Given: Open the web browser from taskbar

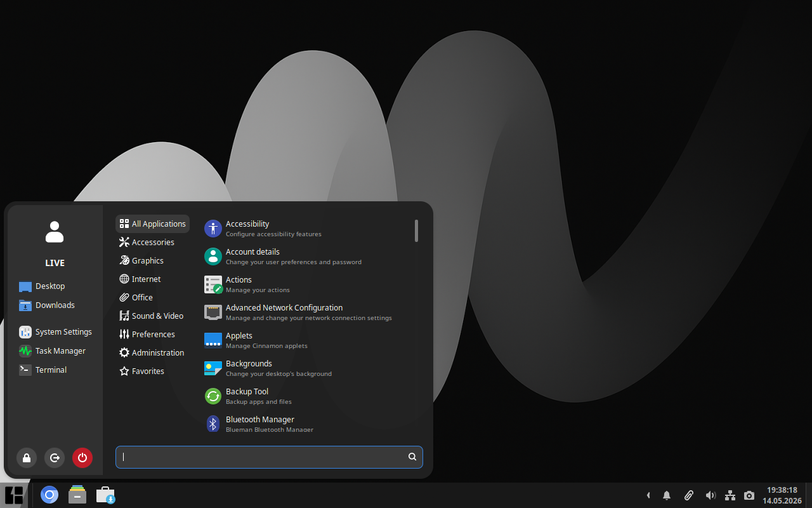Looking at the screenshot, I should (x=49, y=495).
